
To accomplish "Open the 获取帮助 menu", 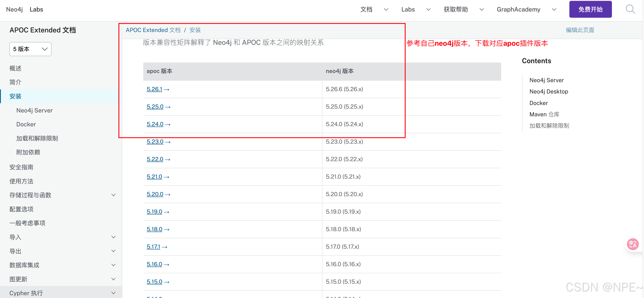I will [455, 9].
